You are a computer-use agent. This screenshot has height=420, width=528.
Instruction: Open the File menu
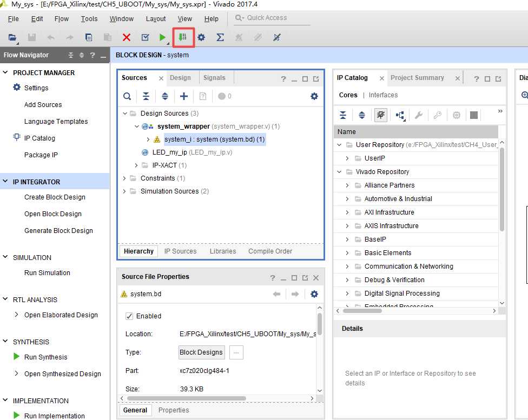[13, 19]
